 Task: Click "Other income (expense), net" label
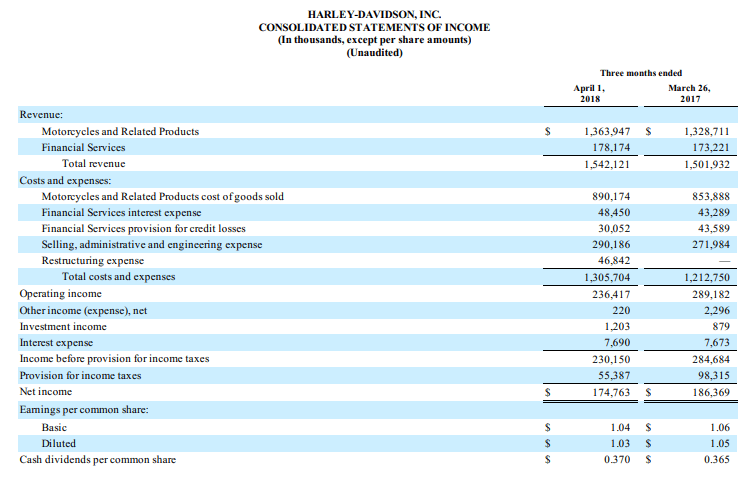(x=83, y=311)
